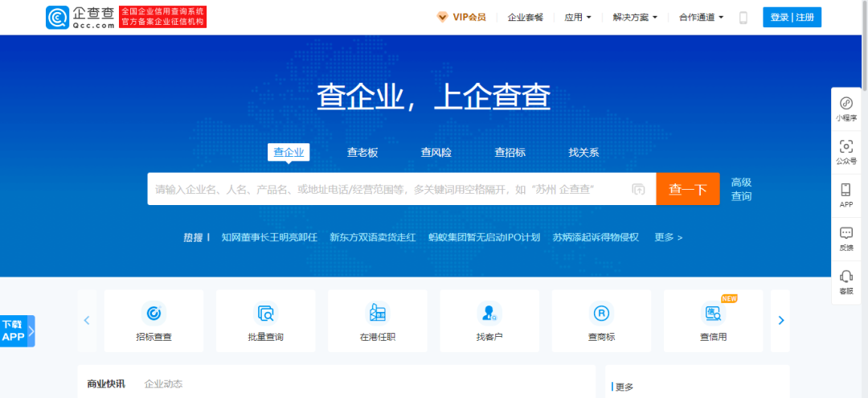This screenshot has height=398, width=868.
Task: Click the 查一下 search button
Action: (688, 189)
